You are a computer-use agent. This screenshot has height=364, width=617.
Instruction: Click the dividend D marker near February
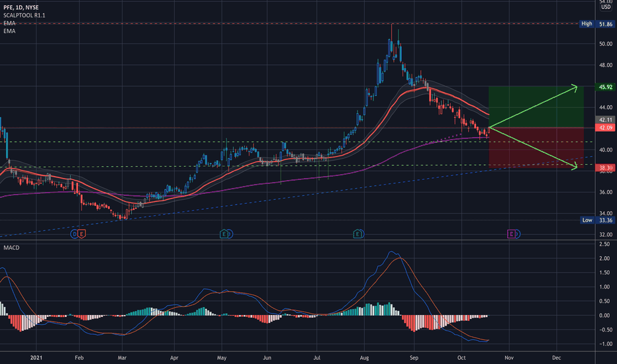[74, 234]
